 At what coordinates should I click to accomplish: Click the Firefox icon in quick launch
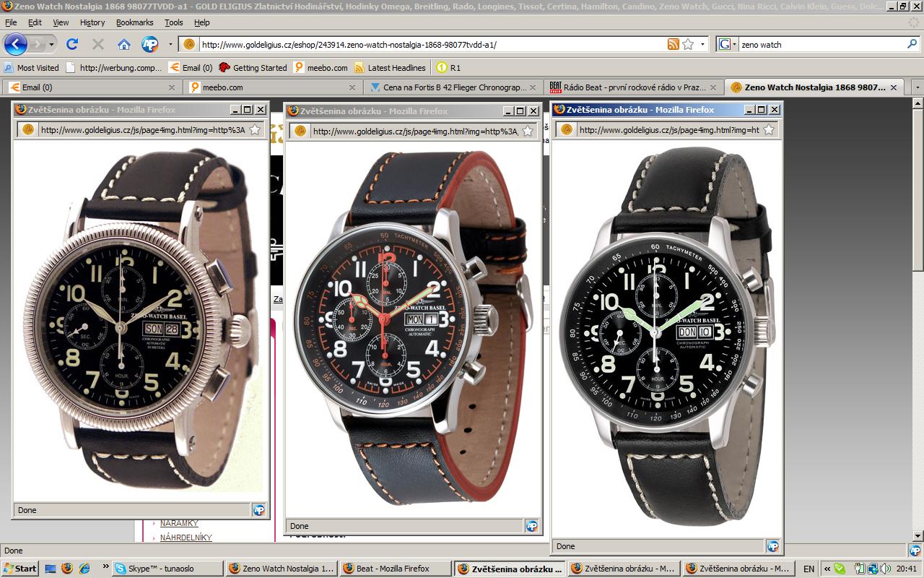pos(67,569)
